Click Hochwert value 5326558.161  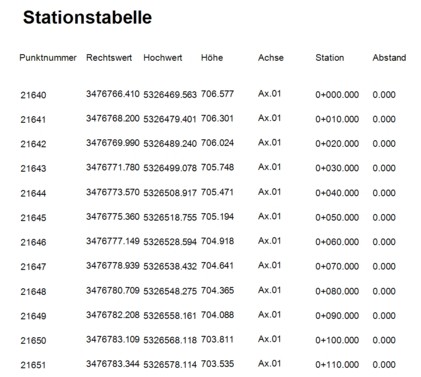pyautogui.click(x=170, y=316)
